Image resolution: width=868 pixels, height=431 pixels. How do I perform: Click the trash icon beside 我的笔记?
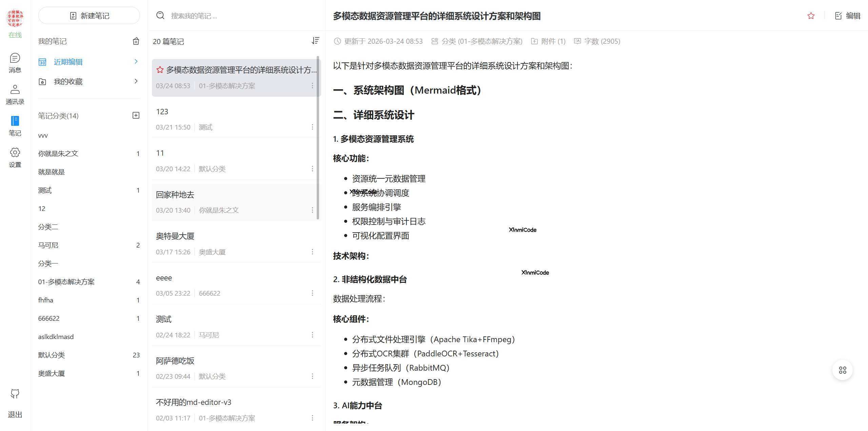point(136,41)
